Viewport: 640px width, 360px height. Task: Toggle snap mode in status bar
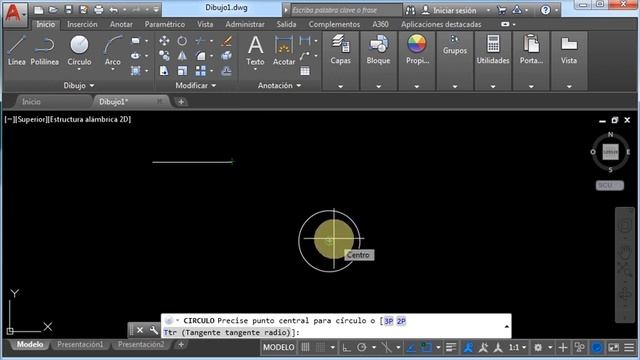[x=321, y=347]
